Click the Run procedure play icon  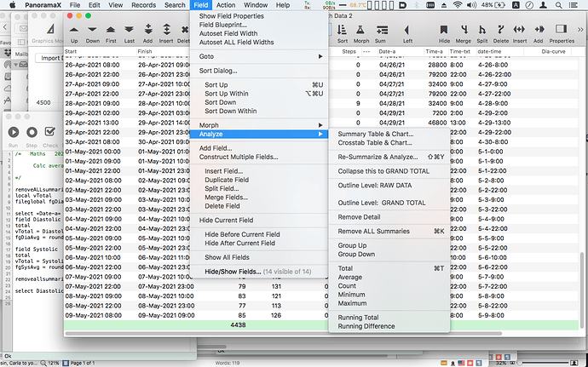point(14,132)
